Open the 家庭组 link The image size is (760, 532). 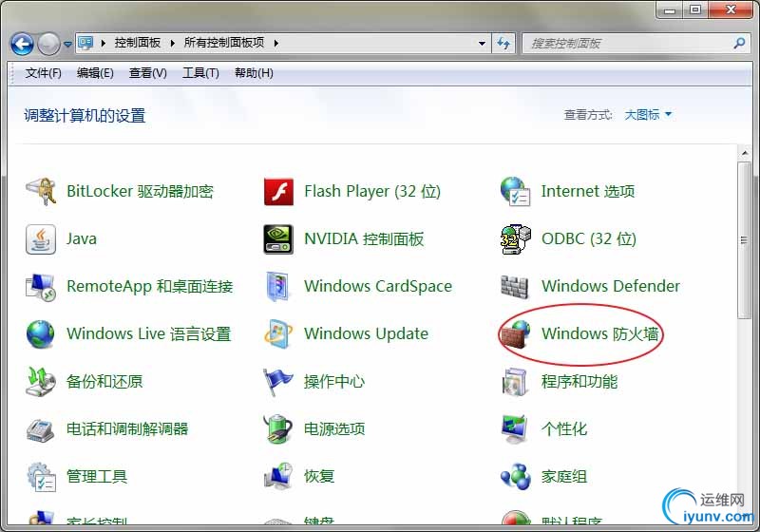564,476
